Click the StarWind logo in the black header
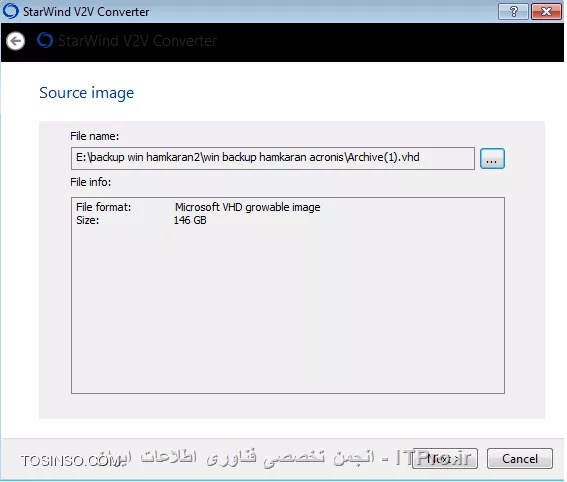 coord(45,40)
